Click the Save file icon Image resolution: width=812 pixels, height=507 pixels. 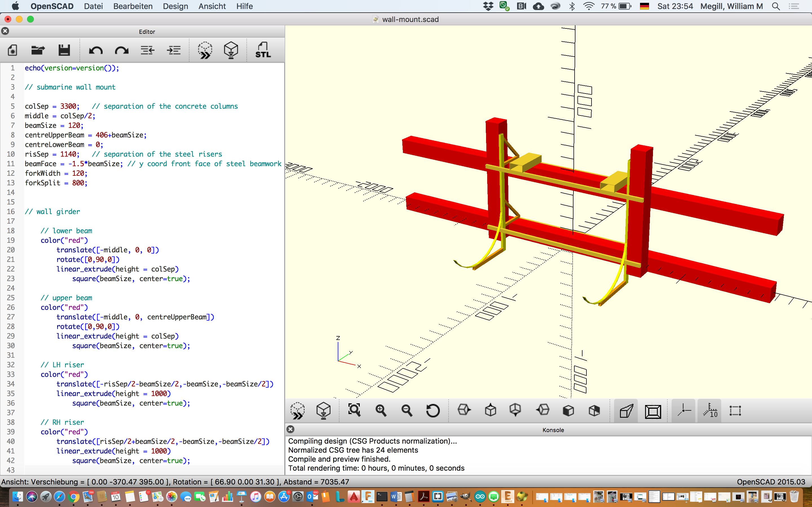(x=64, y=50)
